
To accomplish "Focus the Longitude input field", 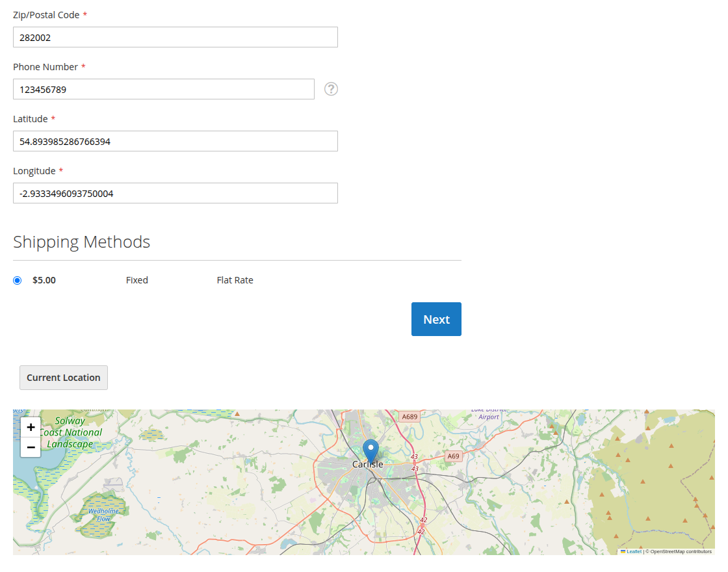I will (x=175, y=193).
